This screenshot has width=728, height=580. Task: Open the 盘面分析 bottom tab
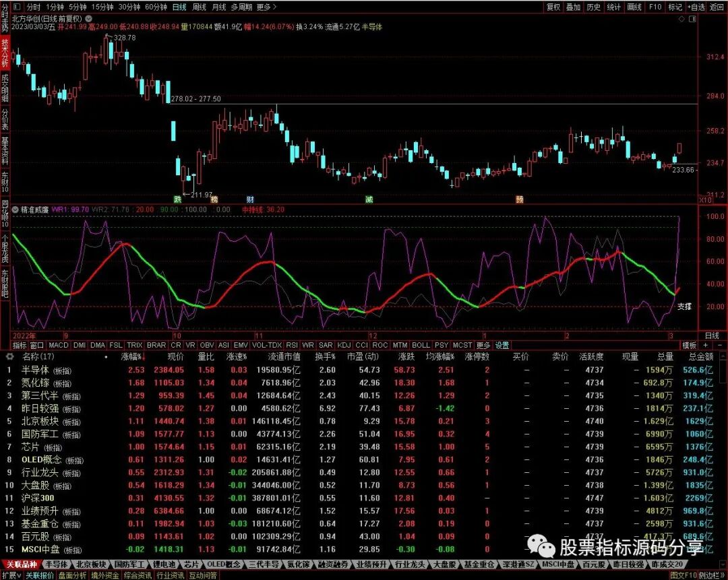[x=72, y=575]
